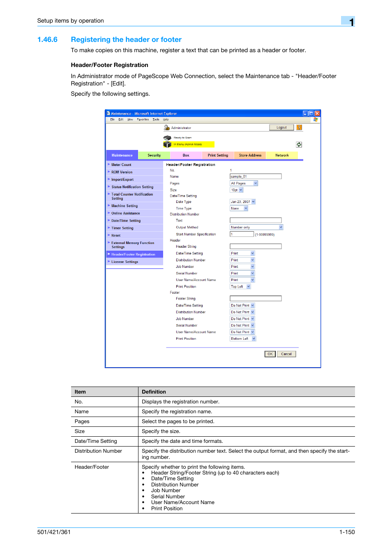The width and height of the screenshot is (392, 555).
Task: Click the Cancel button
Action: tap(286, 354)
